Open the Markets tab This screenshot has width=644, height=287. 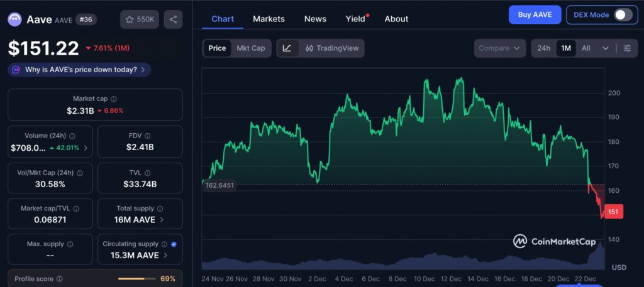269,19
